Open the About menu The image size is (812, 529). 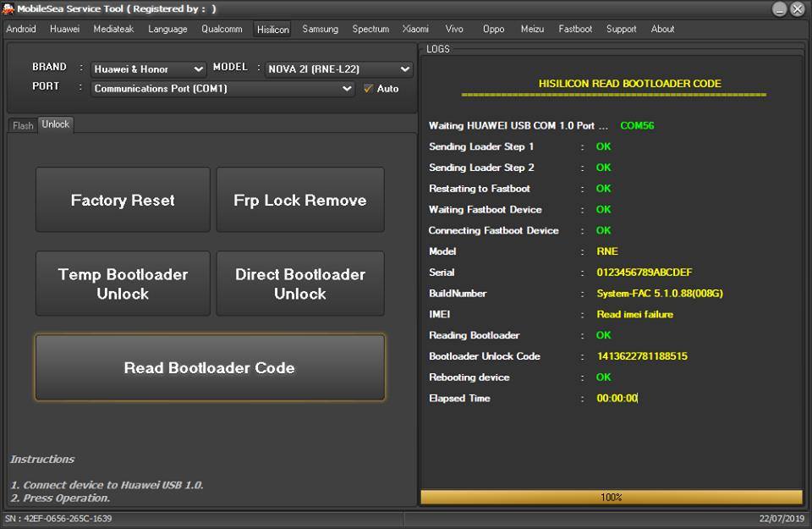662,29
